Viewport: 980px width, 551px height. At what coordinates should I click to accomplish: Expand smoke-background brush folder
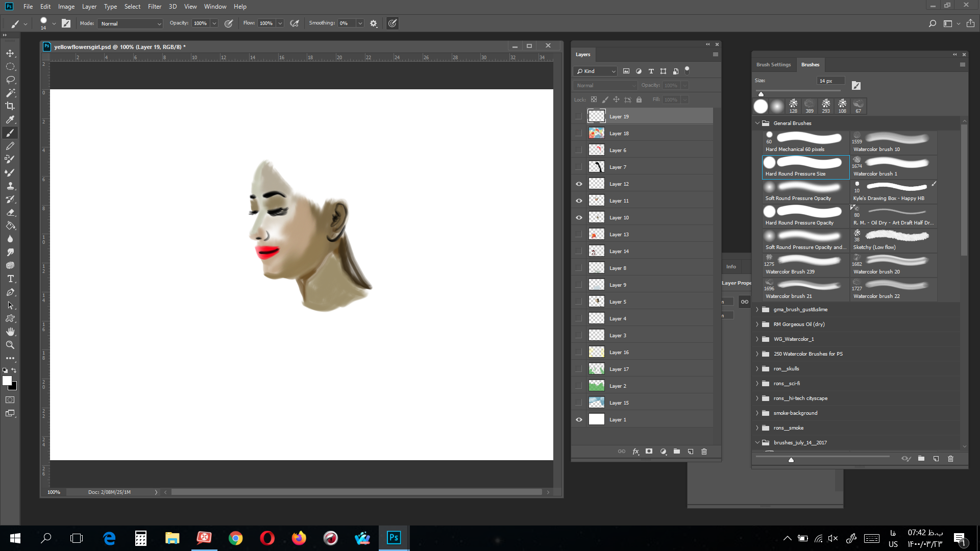coord(757,413)
